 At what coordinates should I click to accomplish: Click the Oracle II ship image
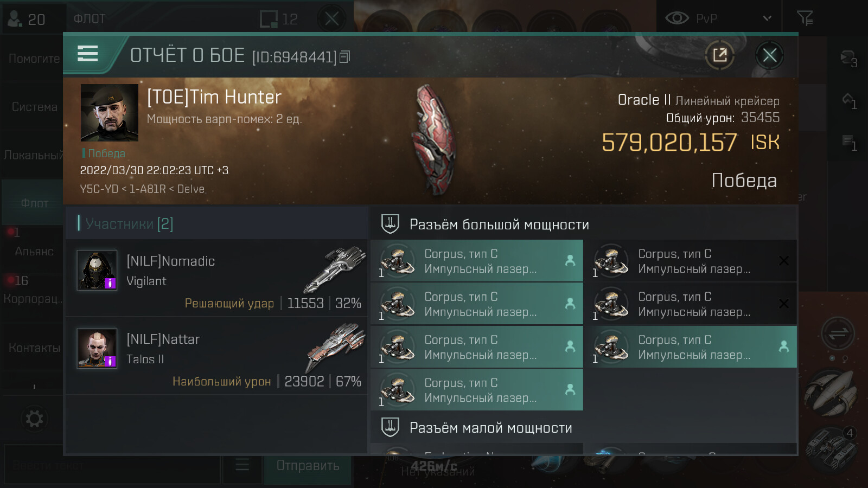[x=434, y=140]
